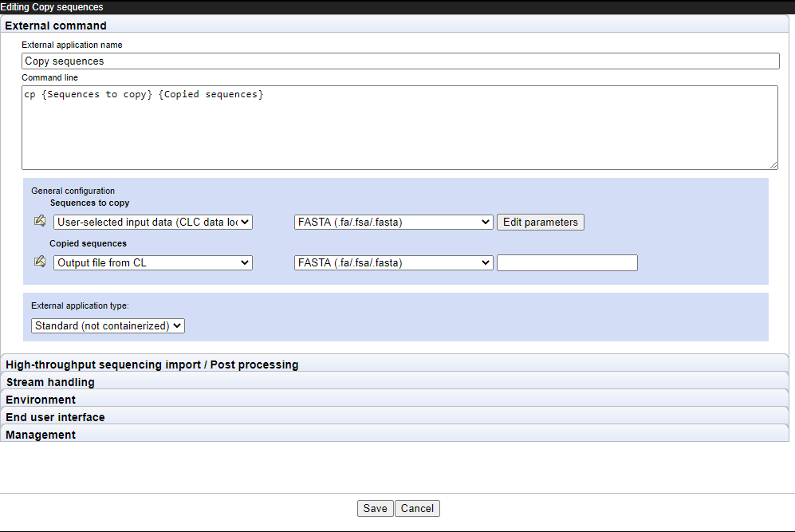
Task: Click the edit icon beside Copied sequences
Action: [x=39, y=262]
